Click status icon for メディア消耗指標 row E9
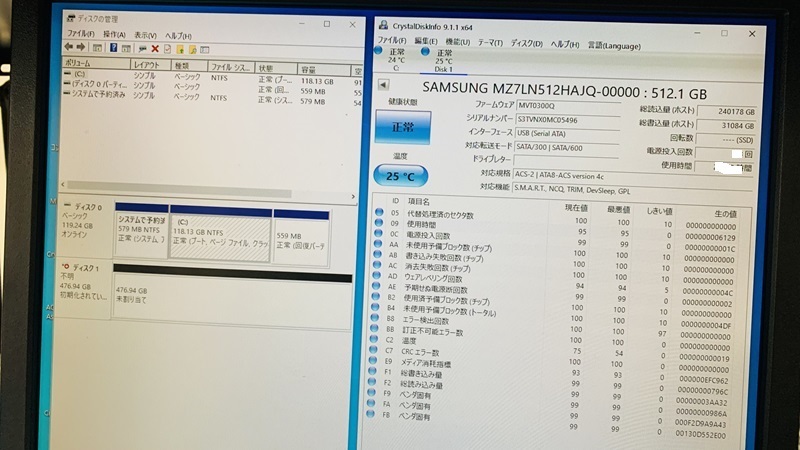 [x=373, y=361]
